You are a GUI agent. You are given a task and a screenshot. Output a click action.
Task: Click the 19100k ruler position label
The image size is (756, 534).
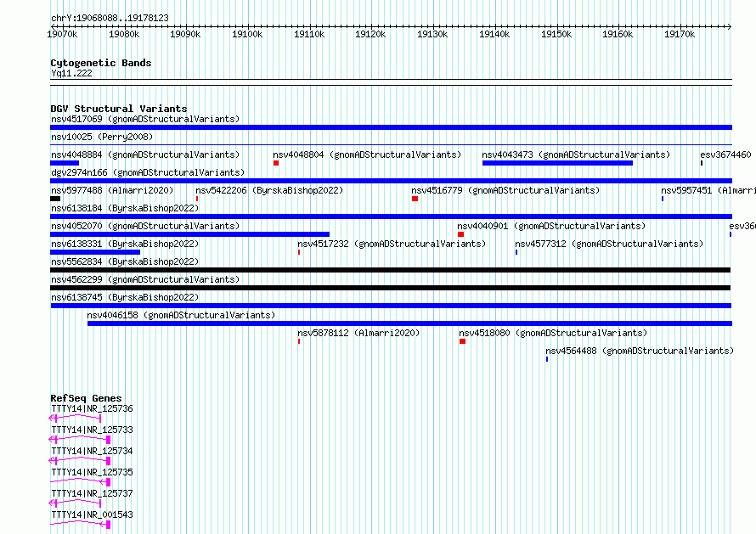click(x=247, y=34)
